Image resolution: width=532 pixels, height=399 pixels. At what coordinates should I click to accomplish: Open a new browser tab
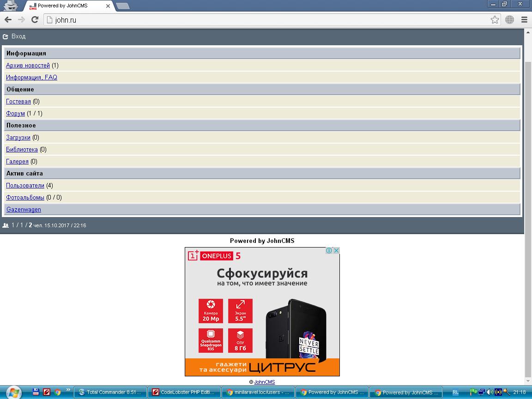coord(122,6)
